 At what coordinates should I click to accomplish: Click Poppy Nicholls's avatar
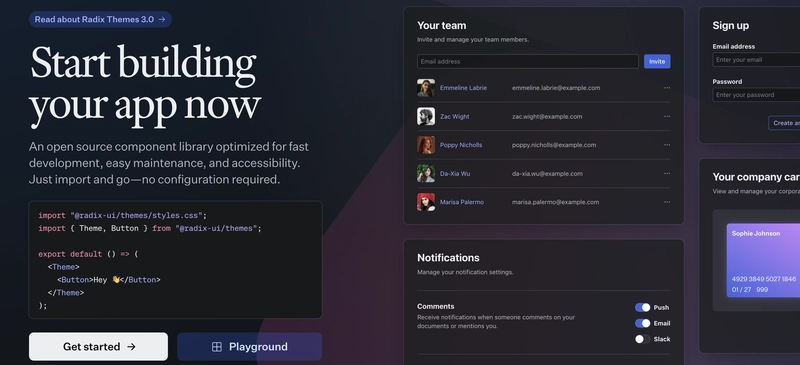(426, 145)
